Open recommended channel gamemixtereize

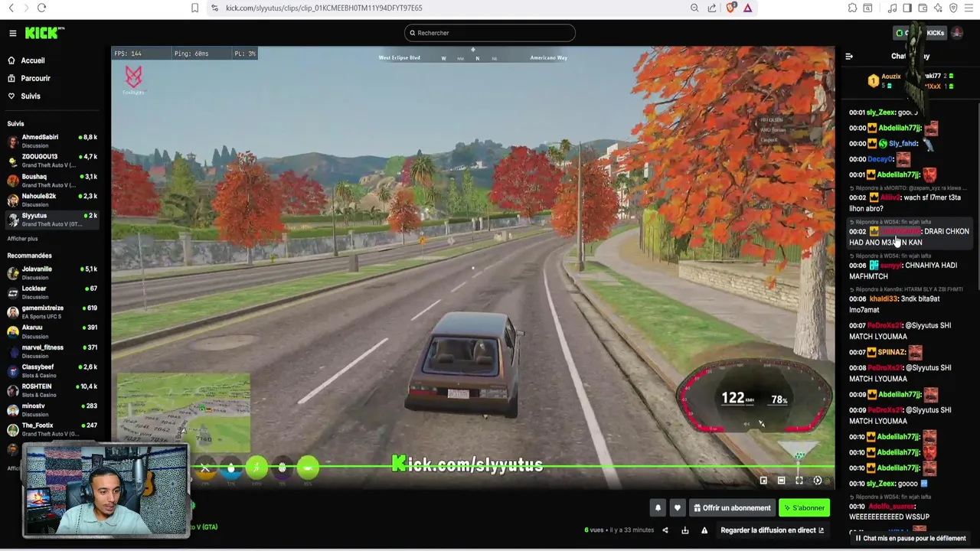click(x=52, y=311)
